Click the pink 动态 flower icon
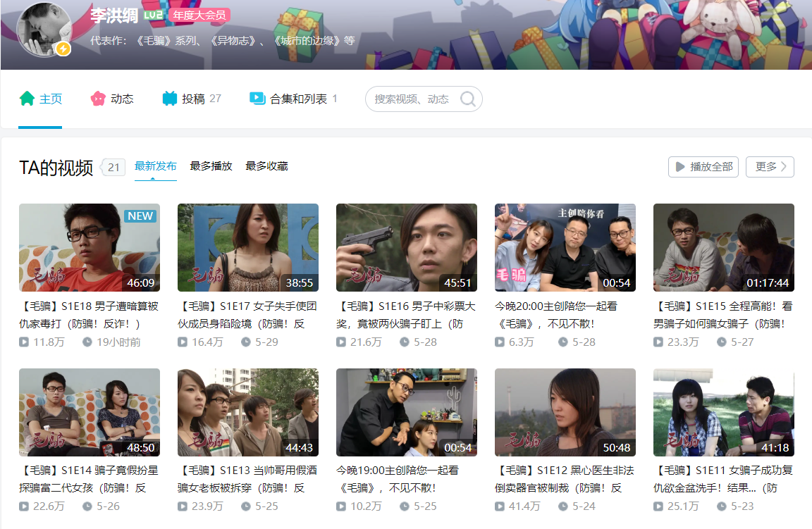812x529 pixels. 98,99
